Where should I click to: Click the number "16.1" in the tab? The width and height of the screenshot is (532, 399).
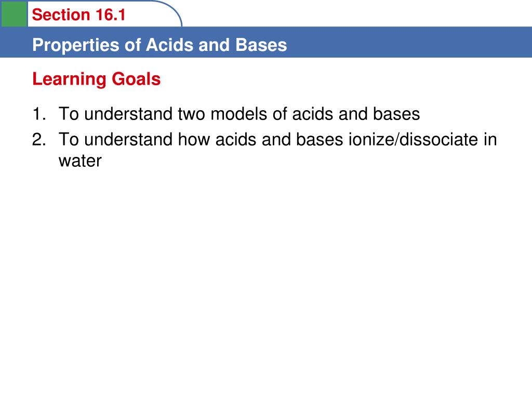tap(111, 15)
